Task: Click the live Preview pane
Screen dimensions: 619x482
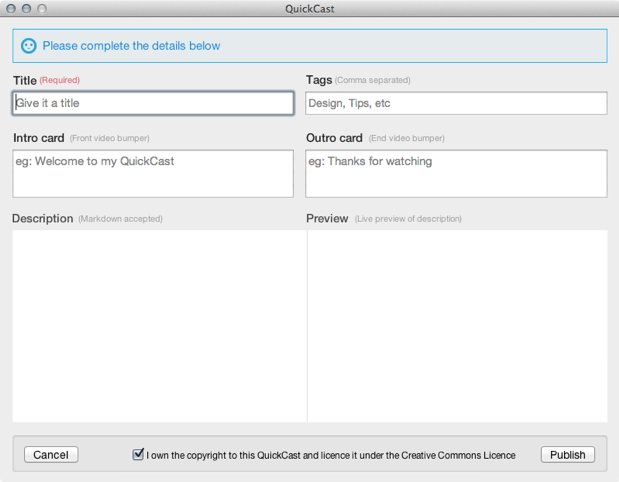Action: click(457, 325)
